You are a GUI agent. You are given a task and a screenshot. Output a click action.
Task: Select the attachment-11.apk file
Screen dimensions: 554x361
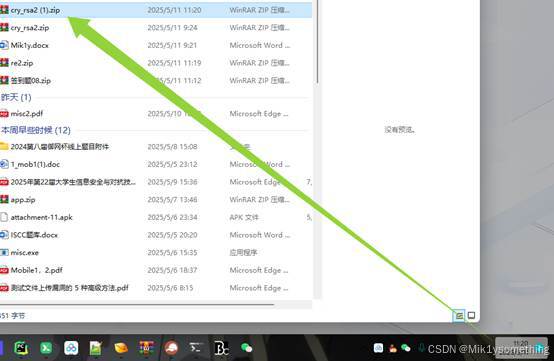(156, 217)
